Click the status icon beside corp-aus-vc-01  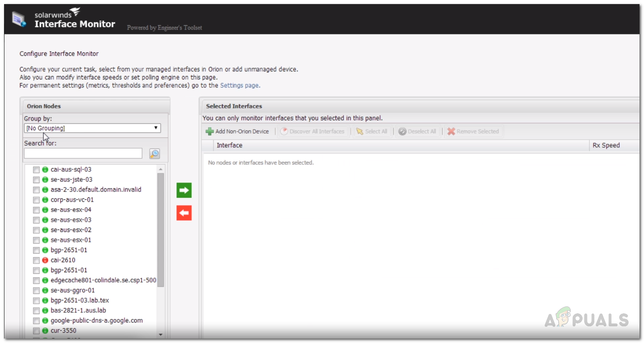[x=45, y=200]
